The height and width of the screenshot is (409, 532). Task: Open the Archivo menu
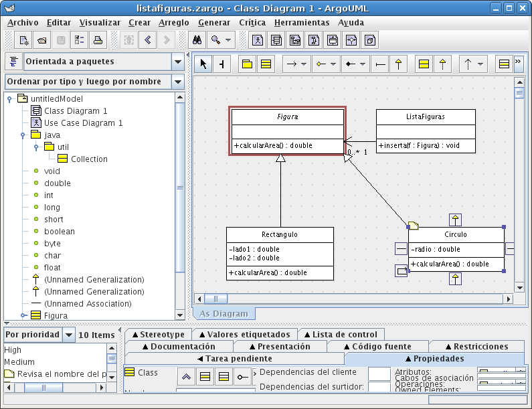[x=23, y=22]
